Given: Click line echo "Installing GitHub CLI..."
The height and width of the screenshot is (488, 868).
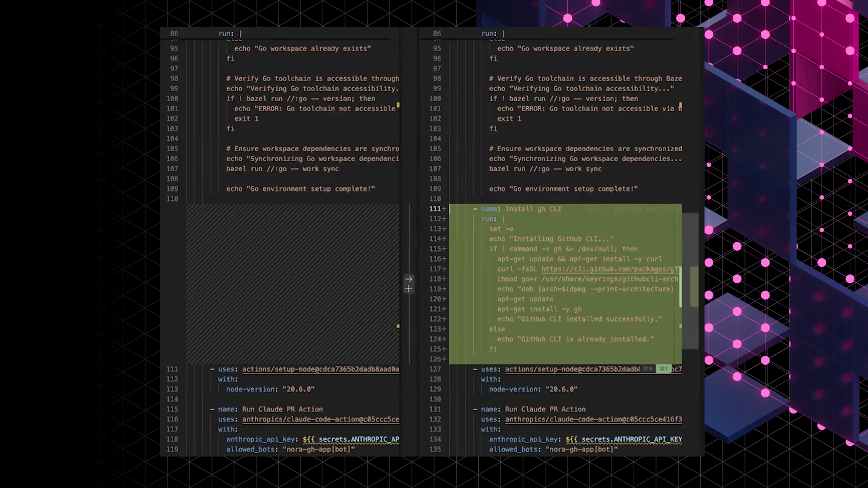Looking at the screenshot, I should 551,239.
